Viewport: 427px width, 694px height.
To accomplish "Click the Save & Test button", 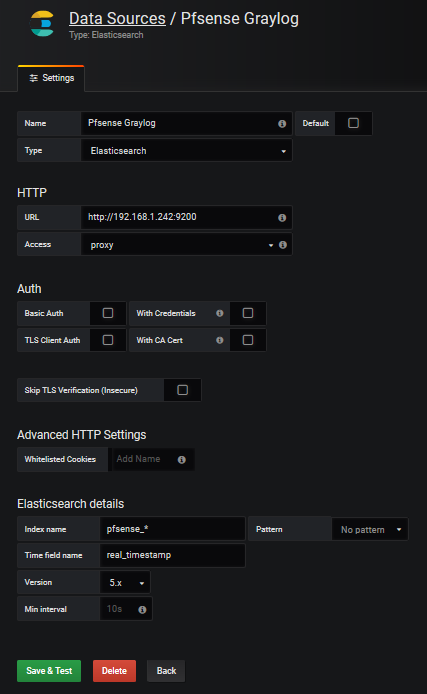I will click(x=49, y=671).
